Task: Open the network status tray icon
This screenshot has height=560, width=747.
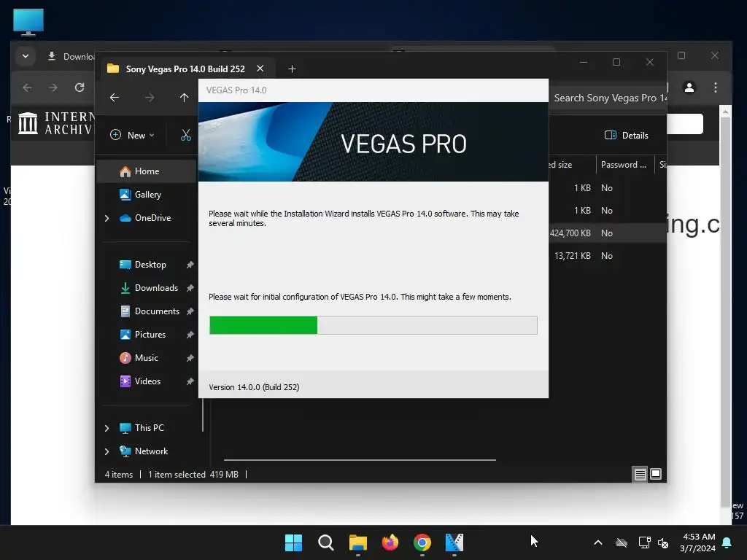Action: click(645, 542)
